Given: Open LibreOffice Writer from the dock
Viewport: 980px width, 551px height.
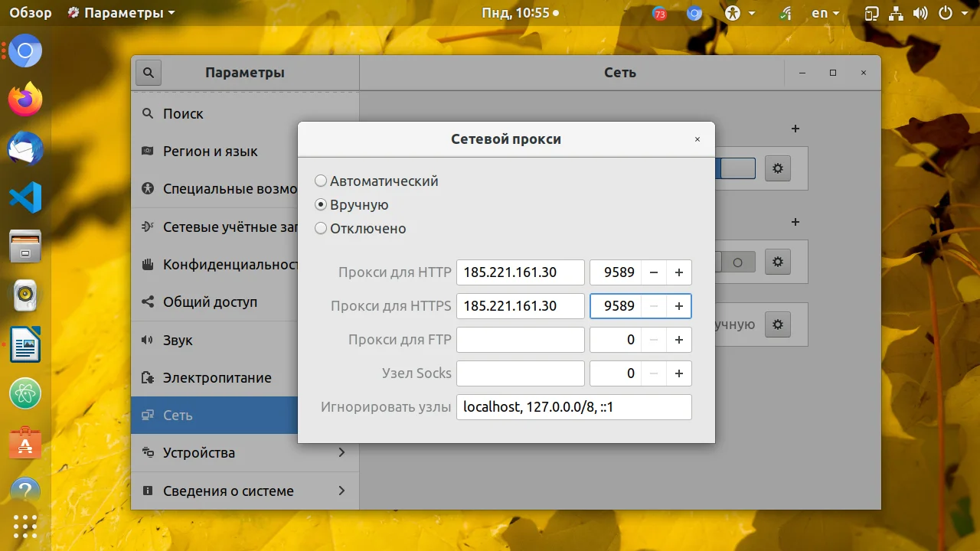Looking at the screenshot, I should tap(25, 344).
